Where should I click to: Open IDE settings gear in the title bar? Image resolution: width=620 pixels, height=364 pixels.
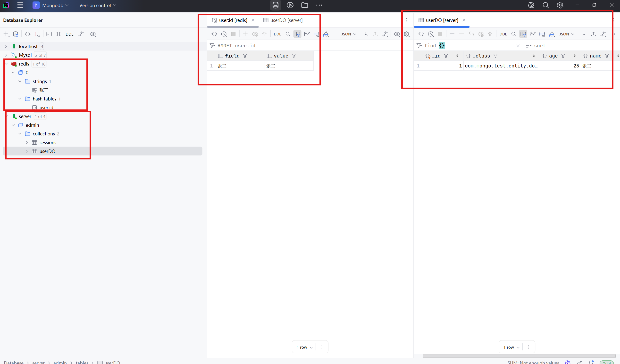pyautogui.click(x=560, y=5)
